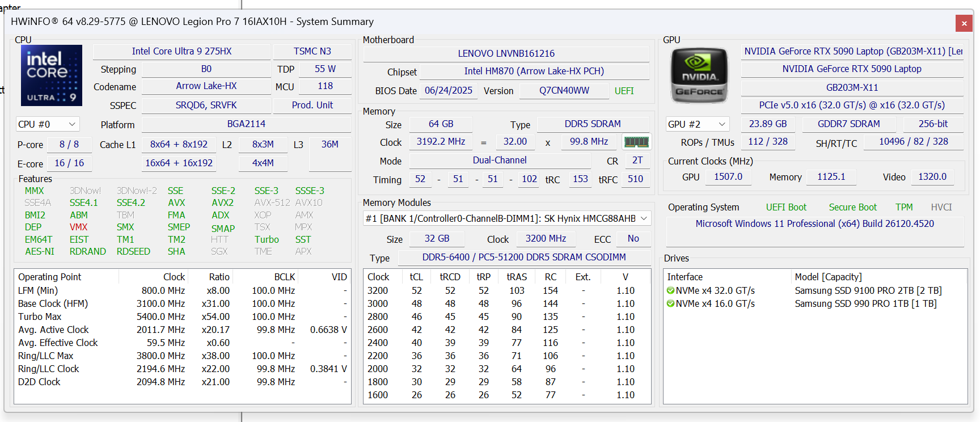The height and width of the screenshot is (422, 980).
Task: Click the LENOVO LNVNB161216 motherboard field
Action: coord(506,53)
